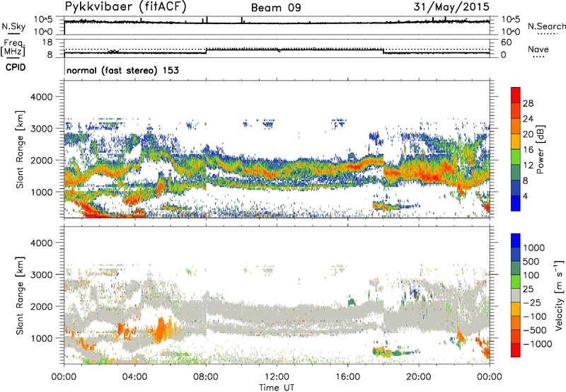Click the dotted line sample under N.Search

(548, 34)
